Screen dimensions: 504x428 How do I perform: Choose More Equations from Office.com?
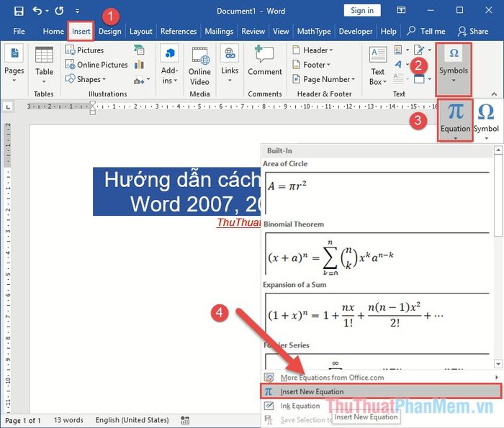(x=332, y=377)
